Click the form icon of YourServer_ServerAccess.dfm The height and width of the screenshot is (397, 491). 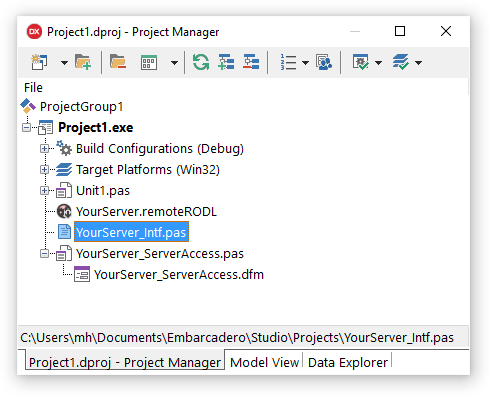coord(82,274)
